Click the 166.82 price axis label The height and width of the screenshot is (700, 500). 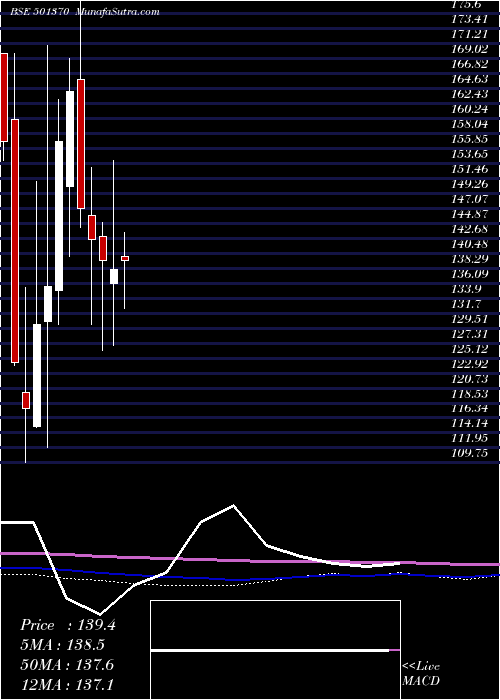pos(471,64)
